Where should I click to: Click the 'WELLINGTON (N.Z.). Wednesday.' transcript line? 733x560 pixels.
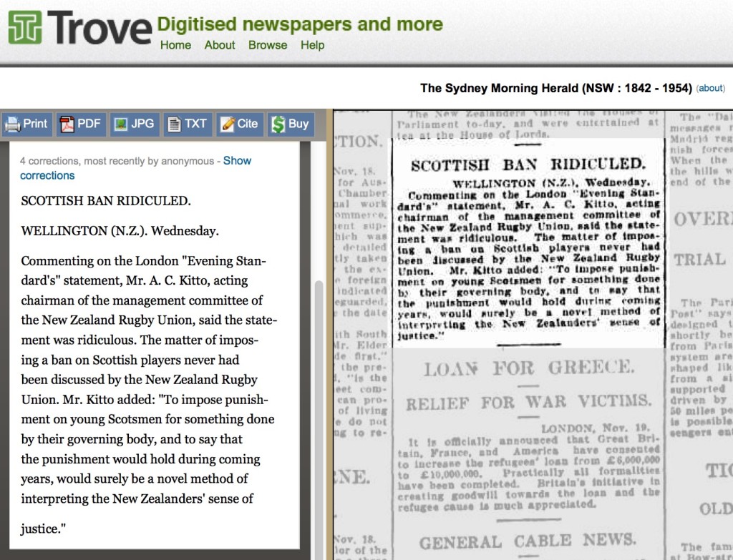pyautogui.click(x=120, y=231)
